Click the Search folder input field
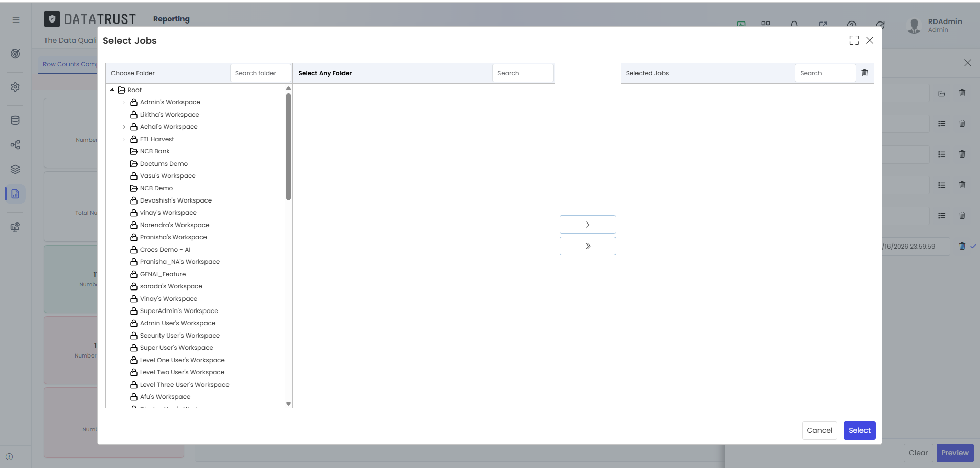 coord(261,73)
